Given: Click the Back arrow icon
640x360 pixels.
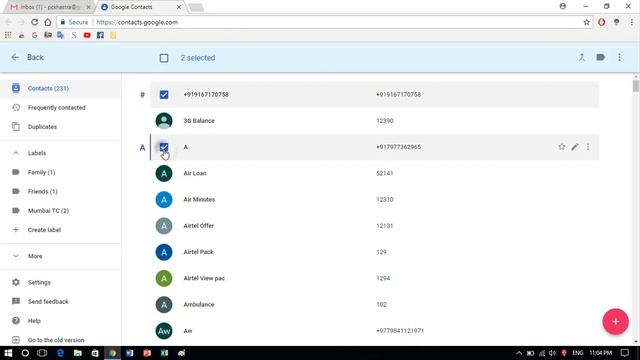Looking at the screenshot, I should [x=15, y=58].
